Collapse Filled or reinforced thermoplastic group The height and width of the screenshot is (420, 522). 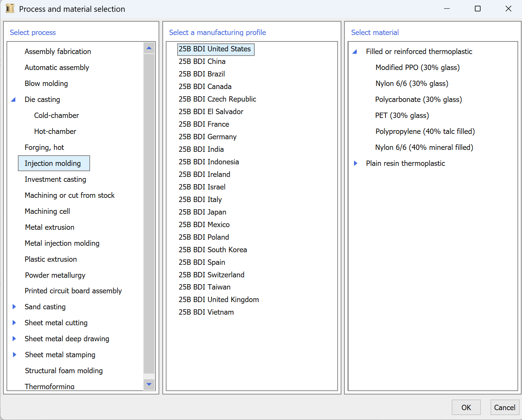pyautogui.click(x=355, y=52)
